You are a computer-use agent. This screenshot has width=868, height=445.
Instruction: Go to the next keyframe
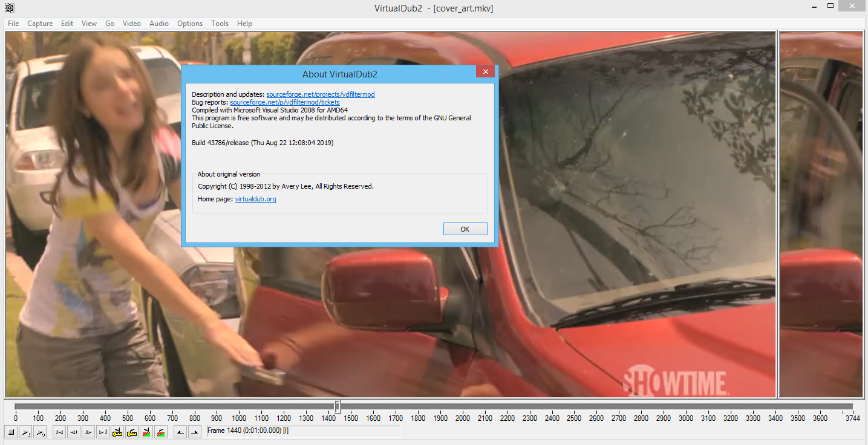[132, 432]
